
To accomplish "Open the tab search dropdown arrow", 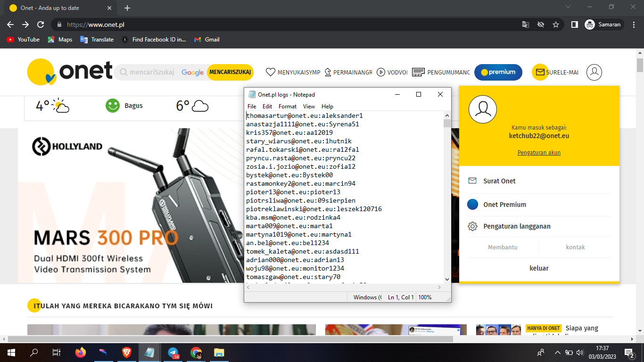I will (568, 7).
